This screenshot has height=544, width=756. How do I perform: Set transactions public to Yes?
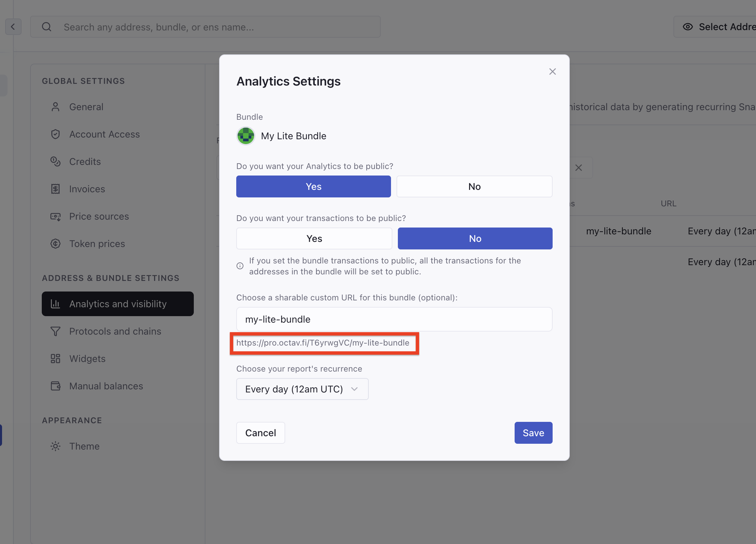click(x=314, y=238)
